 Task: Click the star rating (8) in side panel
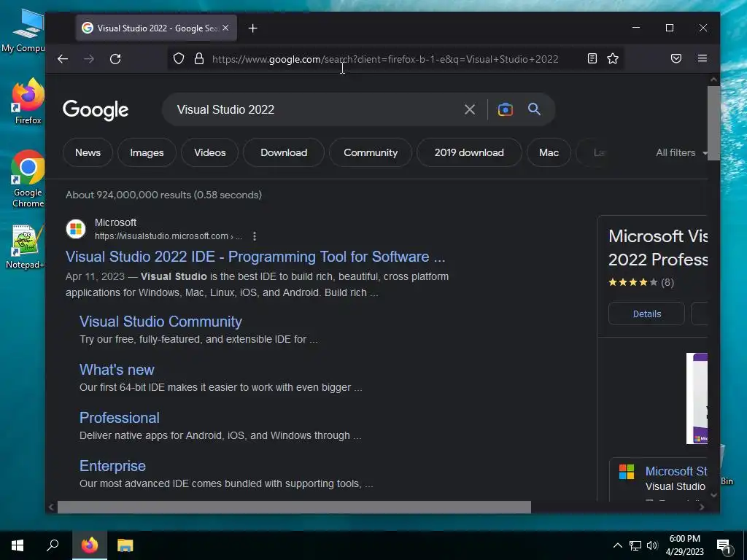click(x=640, y=282)
